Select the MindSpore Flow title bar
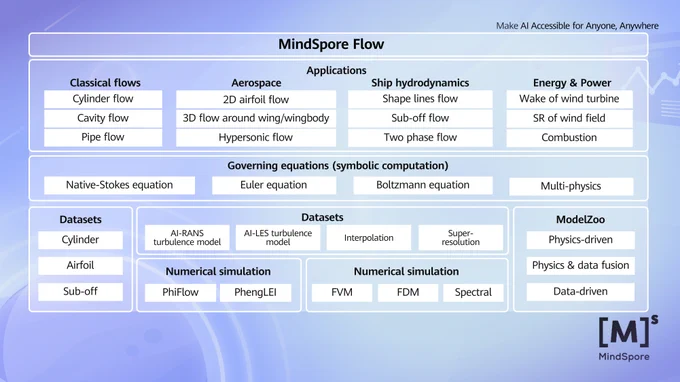 338,44
